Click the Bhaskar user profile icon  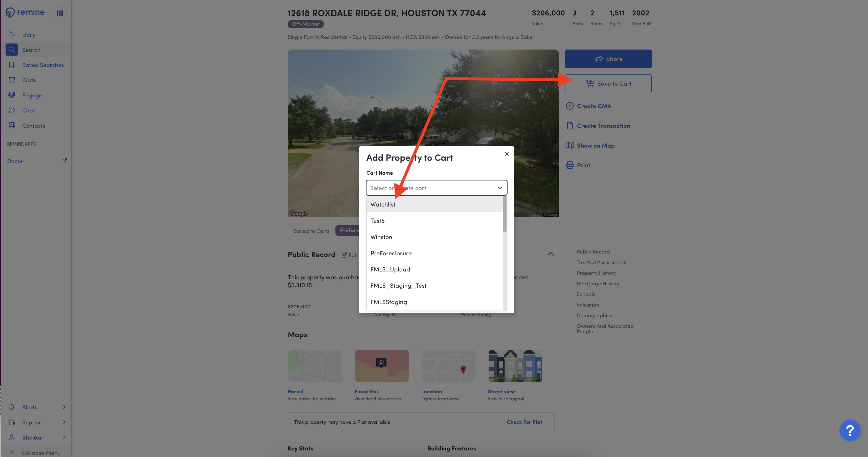[11, 437]
